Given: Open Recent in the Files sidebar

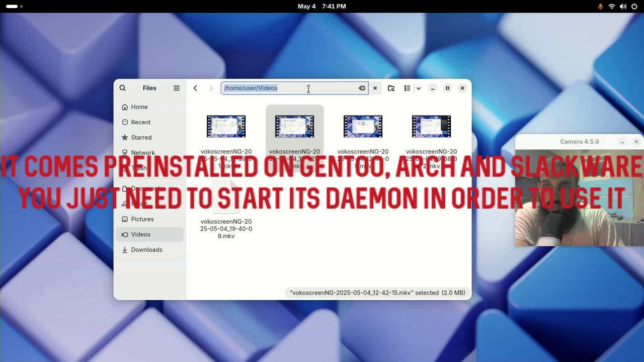Looking at the screenshot, I should tap(150, 122).
